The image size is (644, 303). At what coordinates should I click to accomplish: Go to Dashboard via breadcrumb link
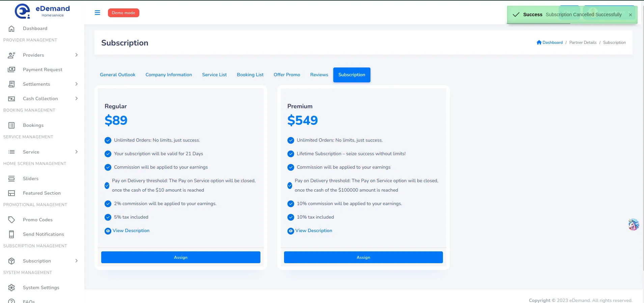coord(553,43)
